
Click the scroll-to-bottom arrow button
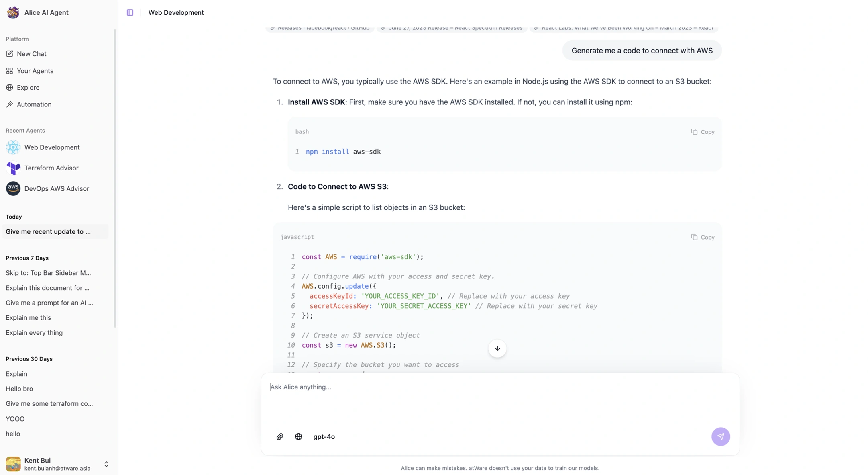(x=497, y=348)
